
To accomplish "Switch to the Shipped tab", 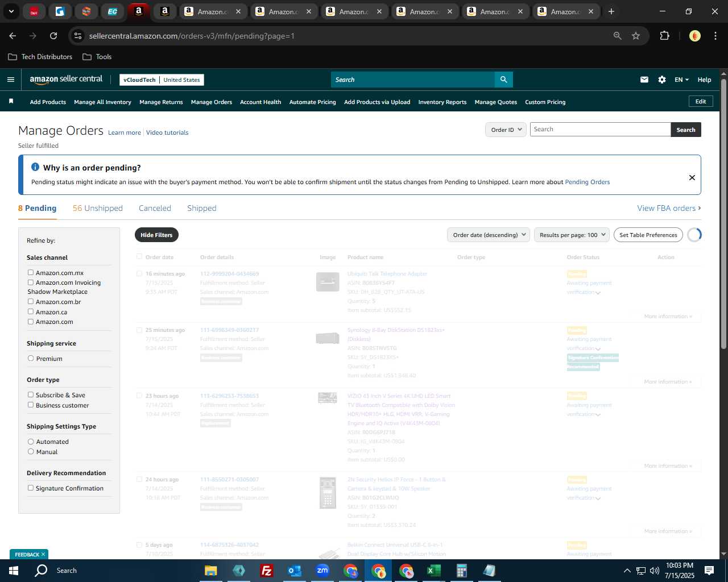I will (202, 208).
